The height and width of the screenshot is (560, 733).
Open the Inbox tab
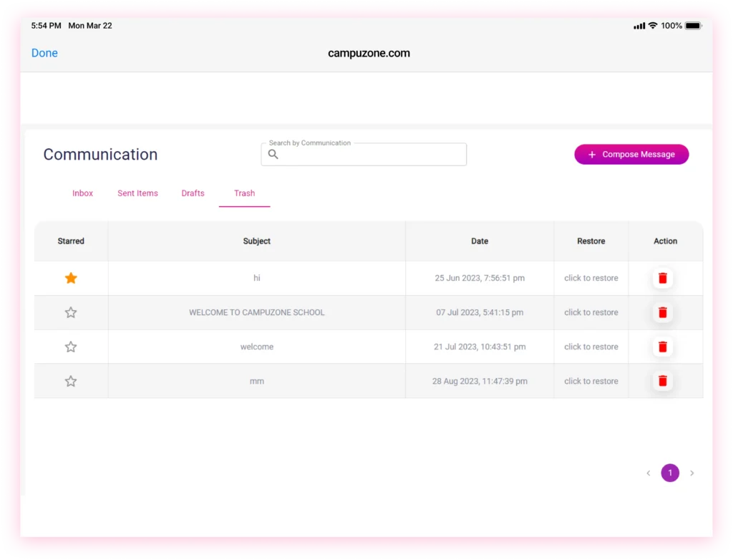(x=82, y=193)
